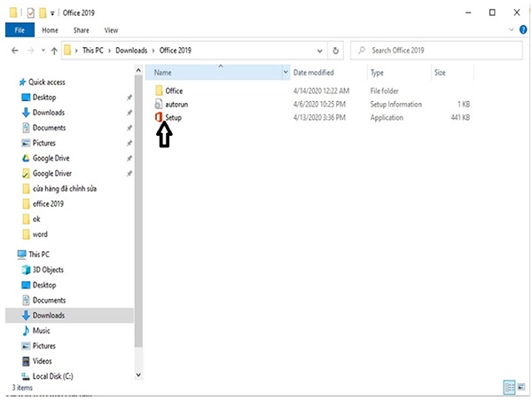This screenshot has height=401, width=532.
Task: Sort by the Size column header
Action: pos(452,73)
